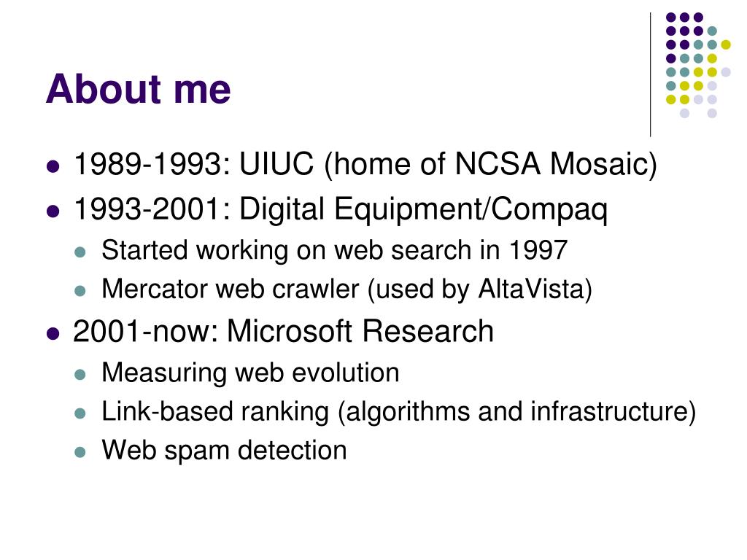The image size is (747, 560).
Task: Click the teal bullet before 'Web spam detection'
Action: pyautogui.click(x=80, y=452)
